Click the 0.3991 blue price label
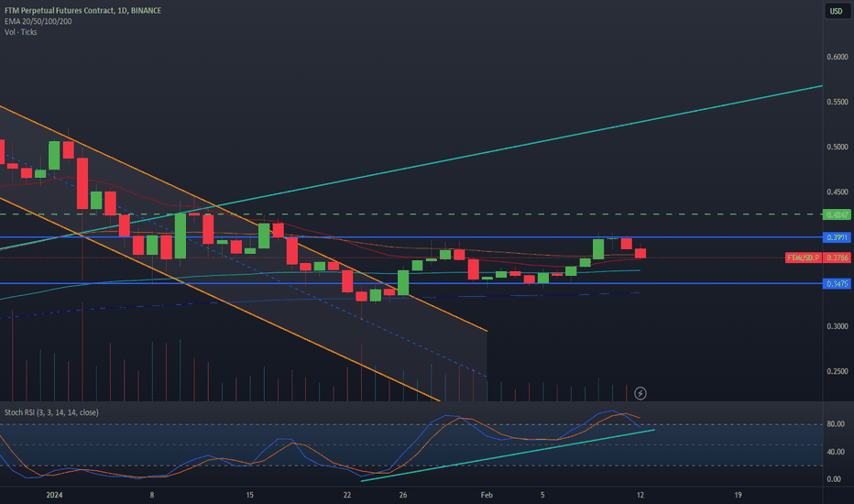 [837, 237]
